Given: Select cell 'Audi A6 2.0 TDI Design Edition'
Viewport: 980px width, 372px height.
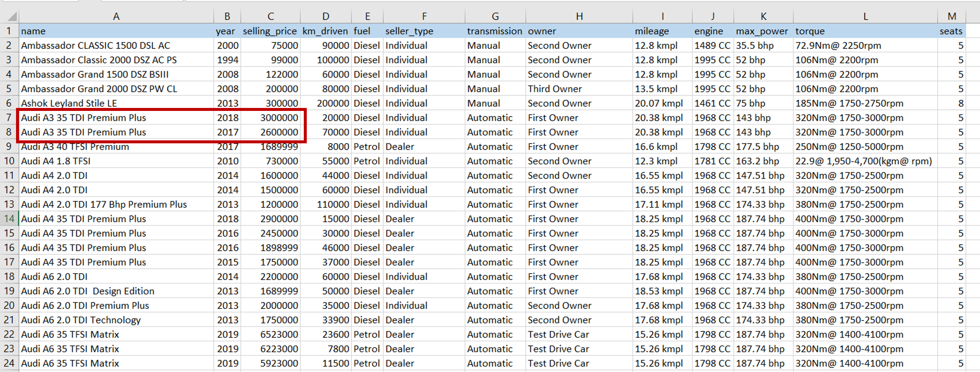Looking at the screenshot, I should point(116,291).
